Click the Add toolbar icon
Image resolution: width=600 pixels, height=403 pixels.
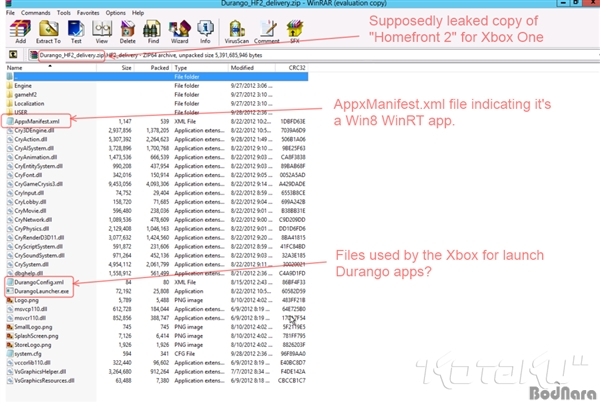(x=20, y=32)
